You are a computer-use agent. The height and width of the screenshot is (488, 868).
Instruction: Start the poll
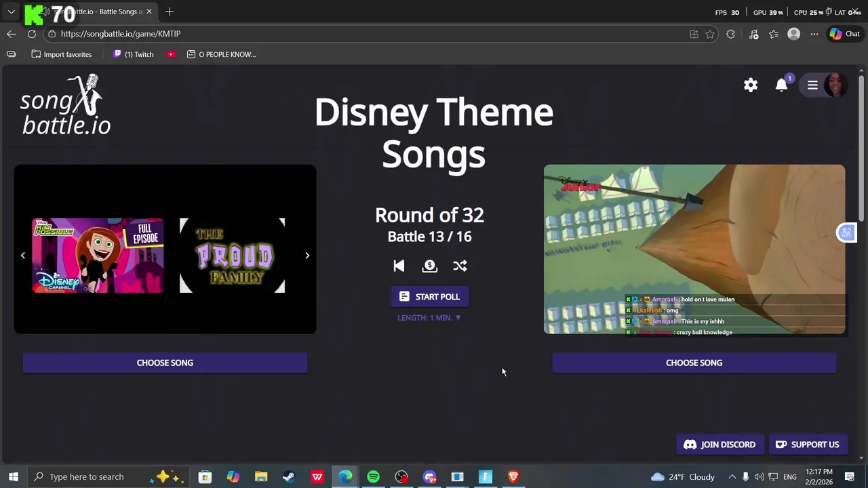(x=429, y=296)
